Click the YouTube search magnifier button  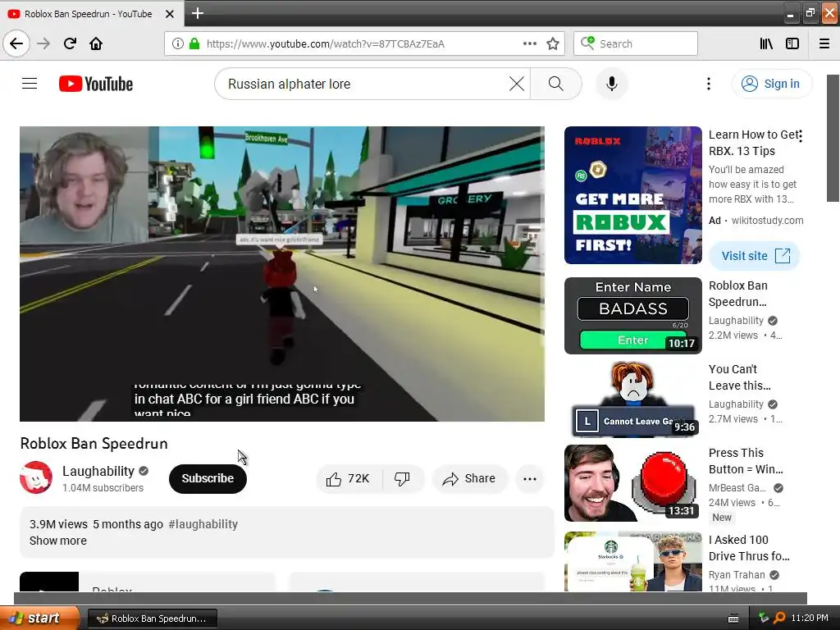click(x=555, y=84)
